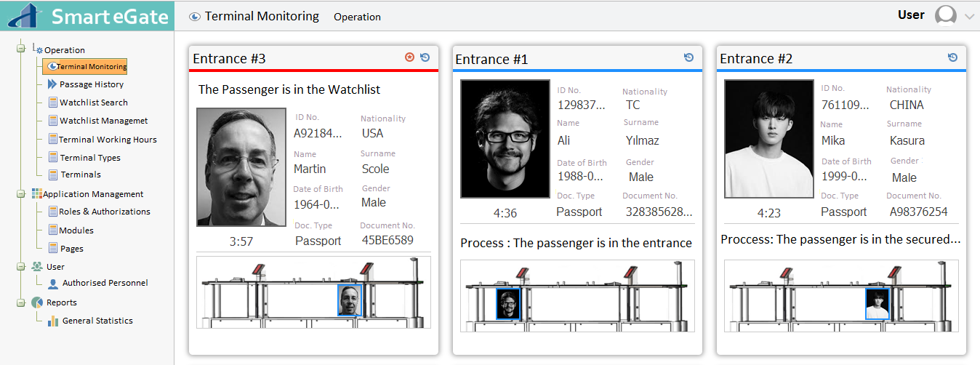Click the history icon on Entrance #2 card
Screen dimensions: 980x365
point(953,57)
